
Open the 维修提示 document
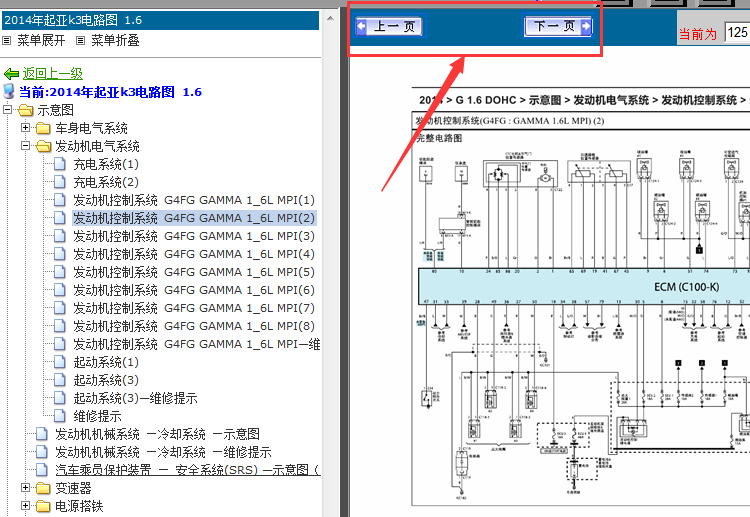(x=97, y=417)
